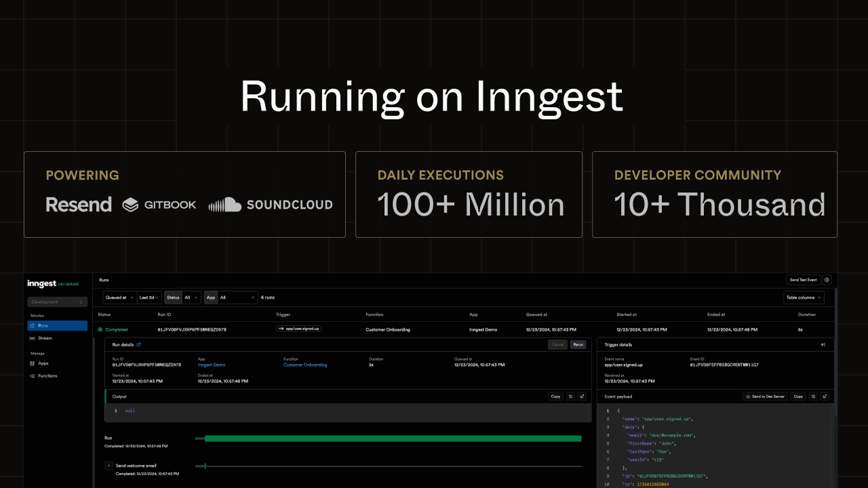Expand the Output panel to fullscreen icon

pyautogui.click(x=583, y=396)
